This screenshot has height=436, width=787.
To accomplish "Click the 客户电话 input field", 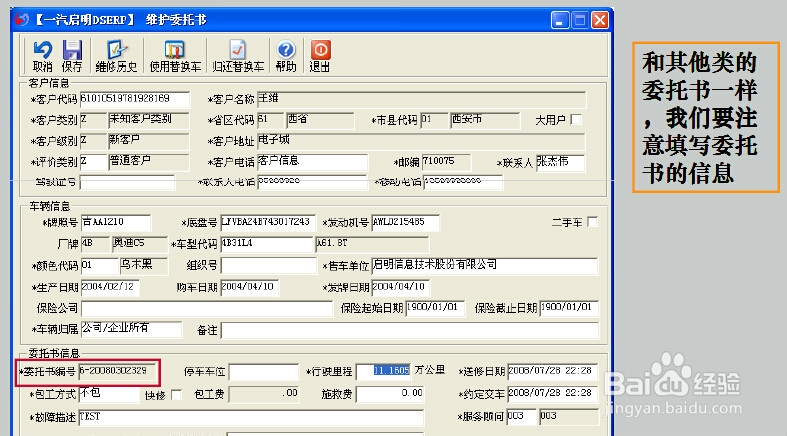I will (312, 162).
